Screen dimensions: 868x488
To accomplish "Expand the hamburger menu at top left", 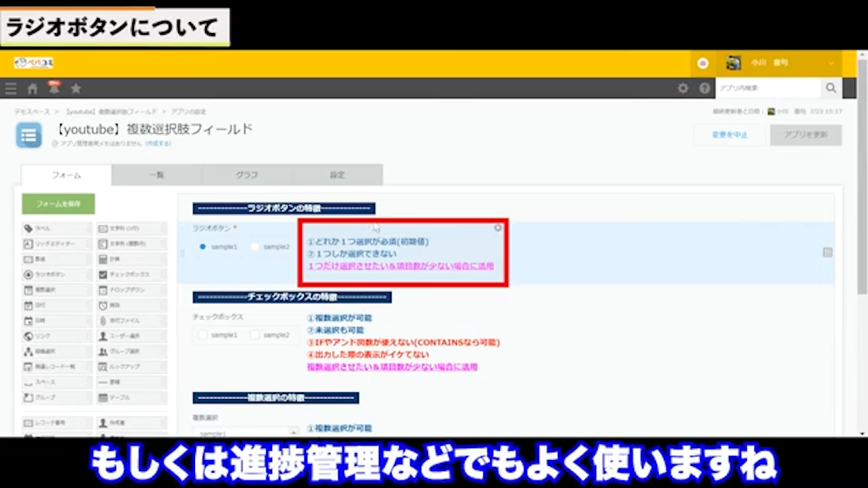I will pos(10,87).
